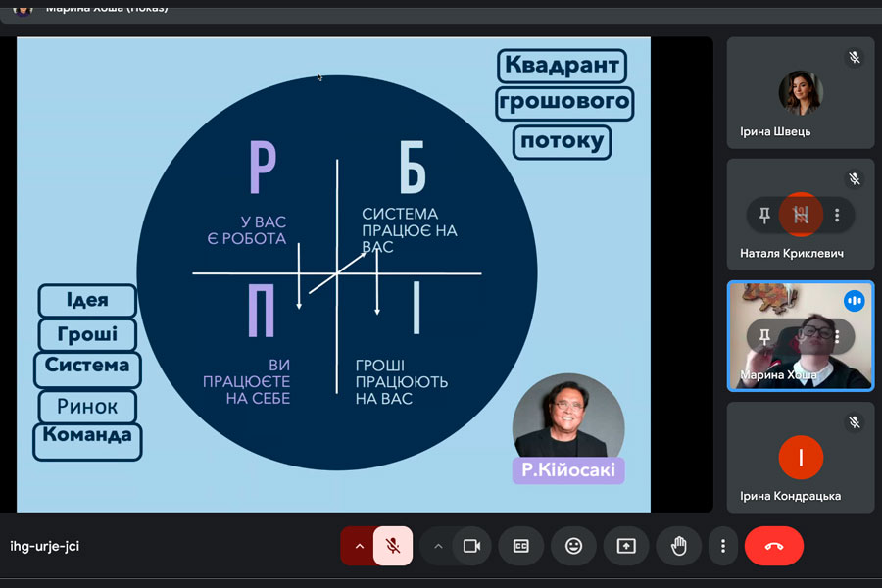
Task: Expand the audio settings chevron
Action: (x=359, y=546)
